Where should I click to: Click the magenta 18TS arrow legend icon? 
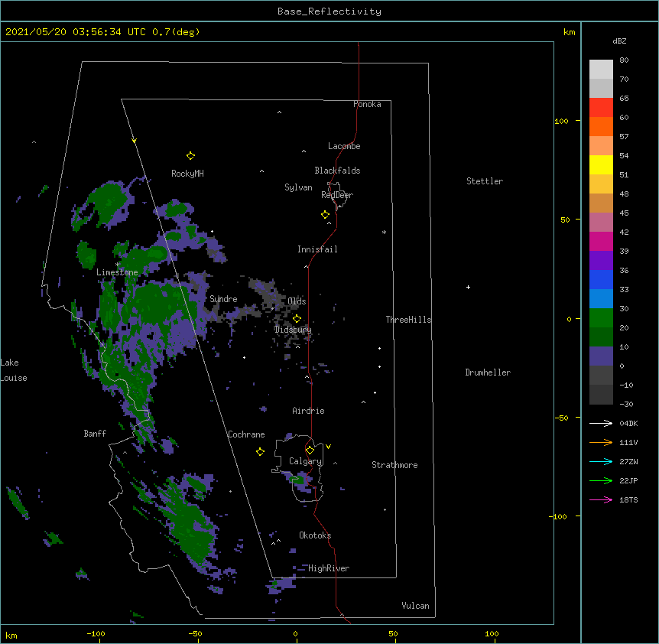601,499
